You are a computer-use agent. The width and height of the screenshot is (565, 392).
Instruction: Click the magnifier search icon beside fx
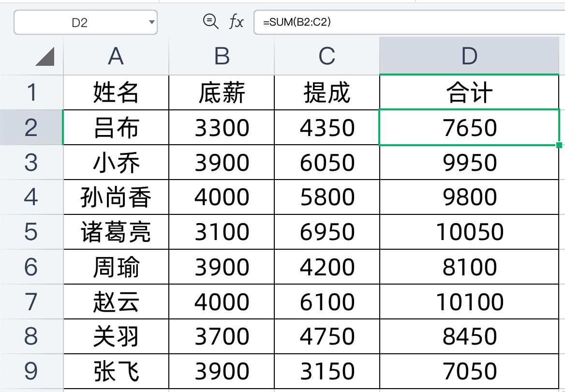(x=210, y=22)
